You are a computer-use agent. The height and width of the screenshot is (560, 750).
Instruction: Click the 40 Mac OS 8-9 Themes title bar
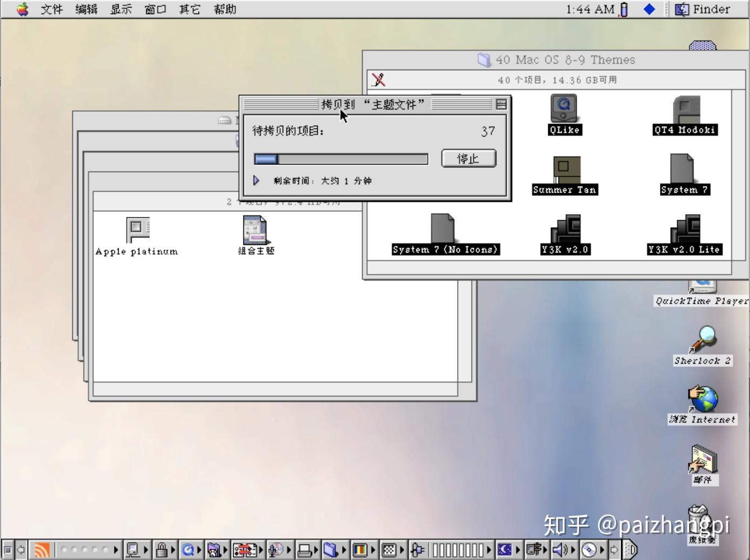coord(556,59)
